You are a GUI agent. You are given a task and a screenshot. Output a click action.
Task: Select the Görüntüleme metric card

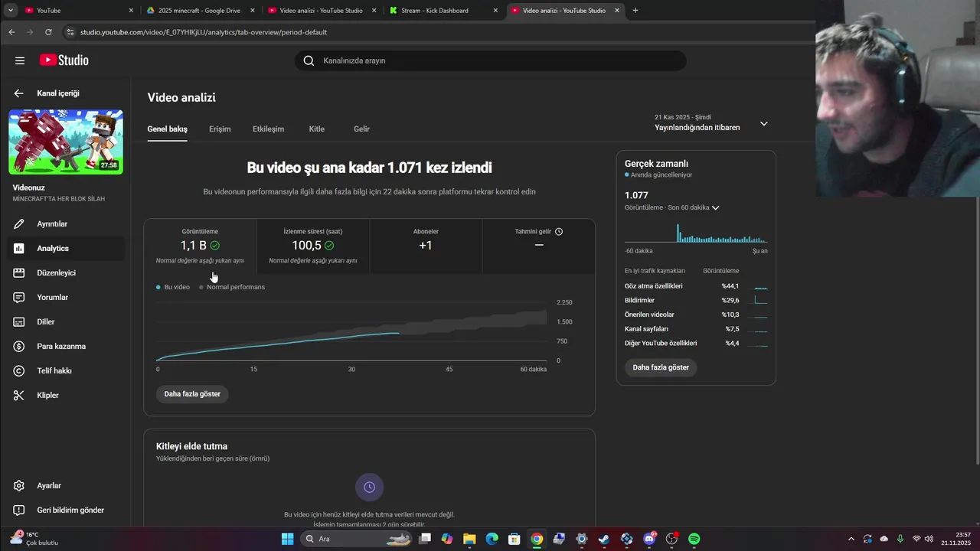[x=200, y=246]
